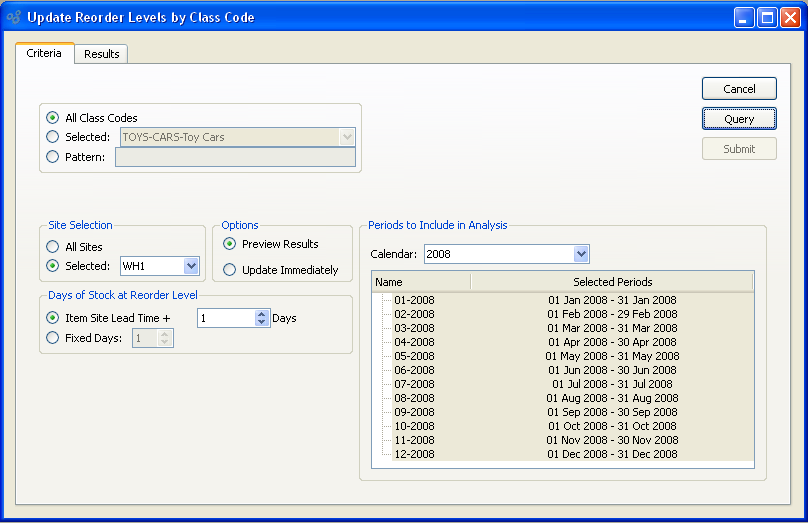
Task: Click the application icon in title bar
Action: (x=13, y=17)
